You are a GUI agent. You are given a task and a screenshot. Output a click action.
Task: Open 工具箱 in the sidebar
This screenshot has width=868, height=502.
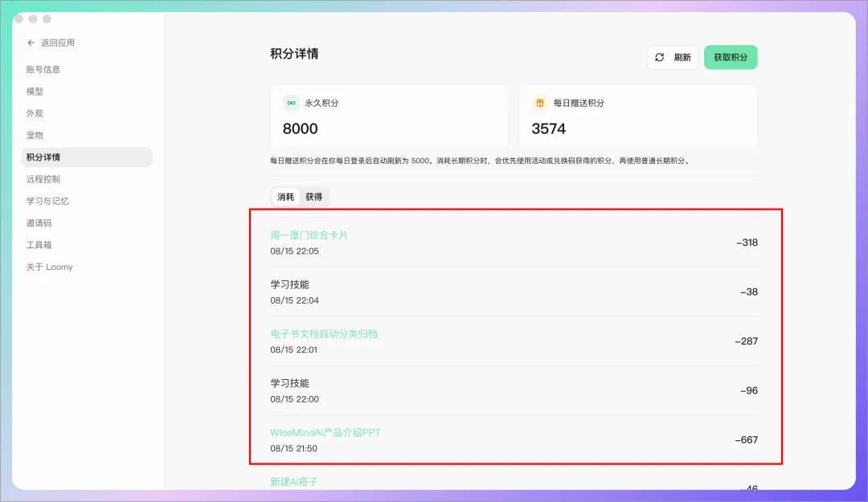87,245
